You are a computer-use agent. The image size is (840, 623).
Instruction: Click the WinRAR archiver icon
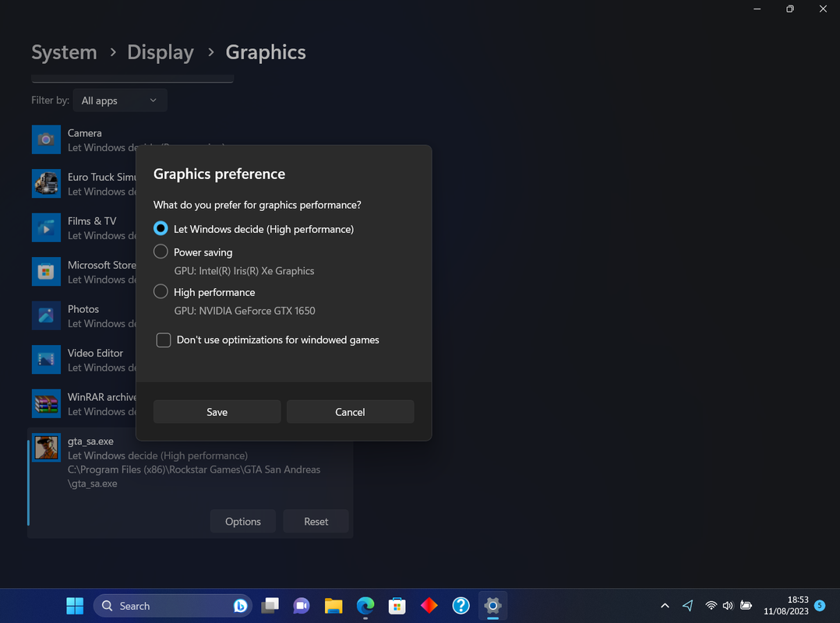pos(46,403)
